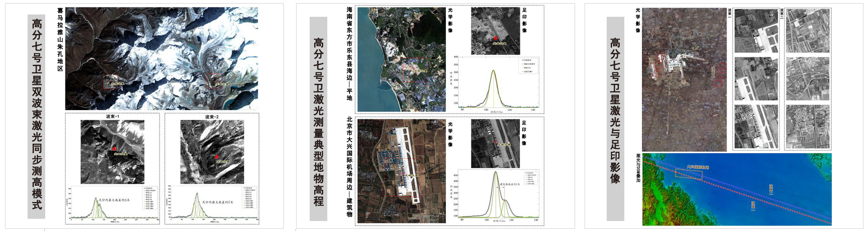The image size is (868, 231).
Task: Click the 波束-1 waveform chart
Action: pos(113,204)
